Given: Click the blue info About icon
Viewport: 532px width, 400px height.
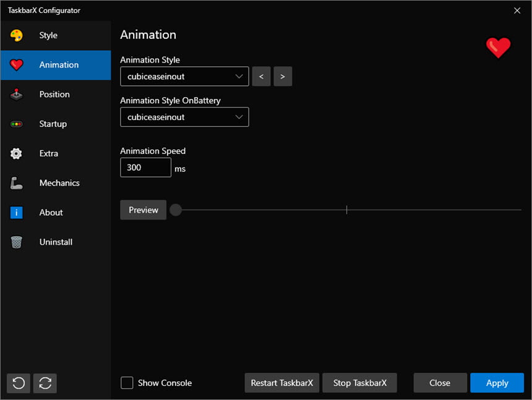Looking at the screenshot, I should point(16,213).
